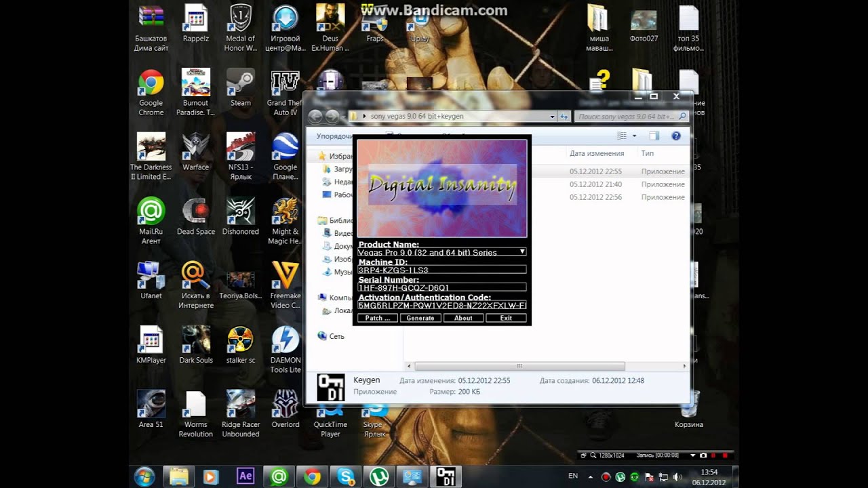Open Deus Ex Human Revolution icon
Viewport: 868px width, 488px height.
click(330, 27)
